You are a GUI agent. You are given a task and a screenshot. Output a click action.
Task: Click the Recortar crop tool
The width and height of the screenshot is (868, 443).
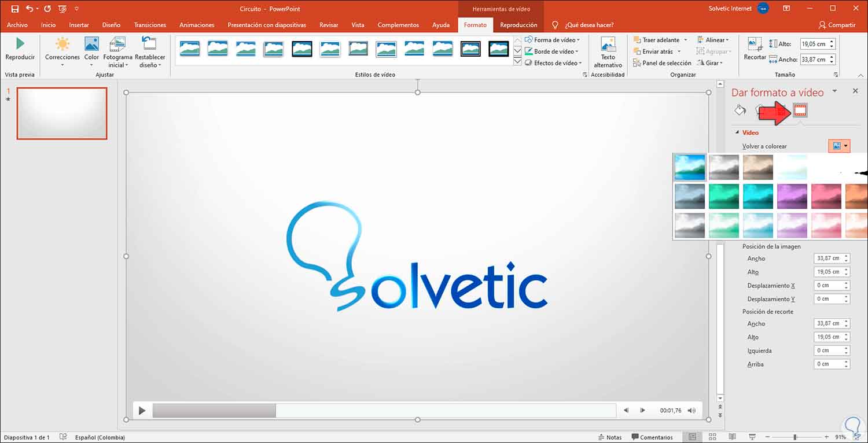755,50
